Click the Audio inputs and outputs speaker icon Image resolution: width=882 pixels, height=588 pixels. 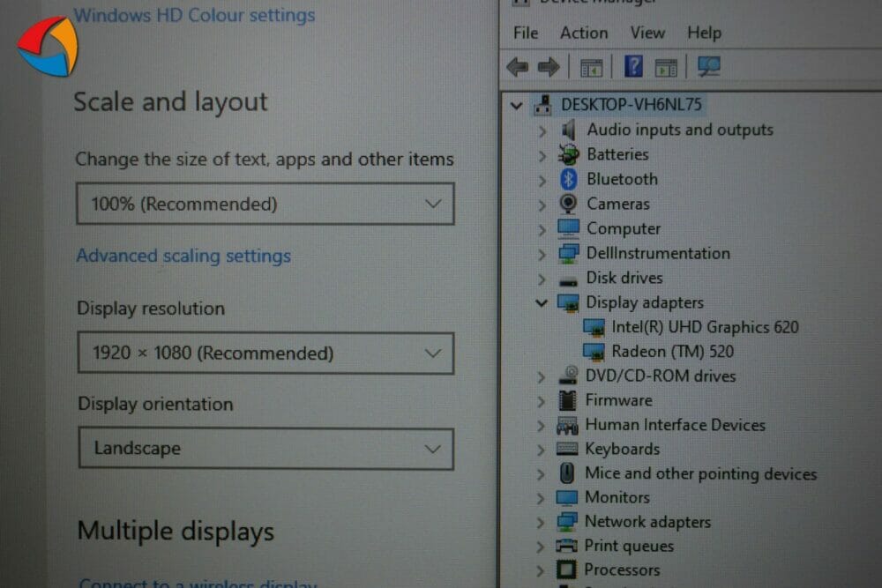(569, 130)
